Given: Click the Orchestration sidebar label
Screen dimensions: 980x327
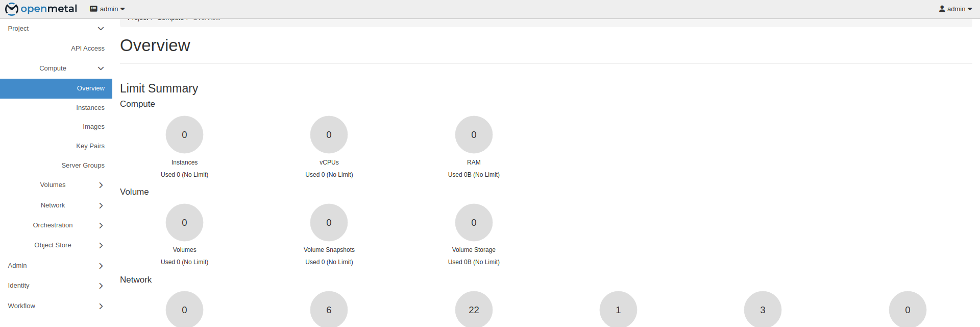Looking at the screenshot, I should tap(53, 225).
